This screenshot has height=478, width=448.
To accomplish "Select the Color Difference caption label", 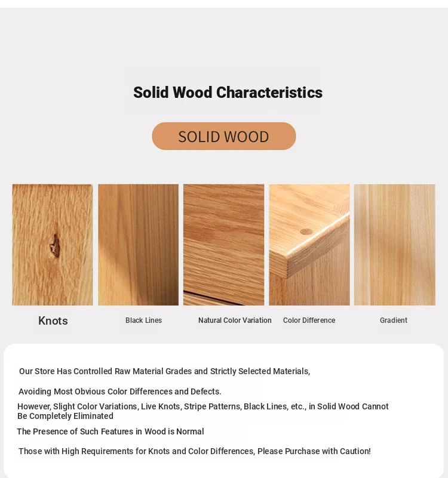I will pyautogui.click(x=309, y=320).
